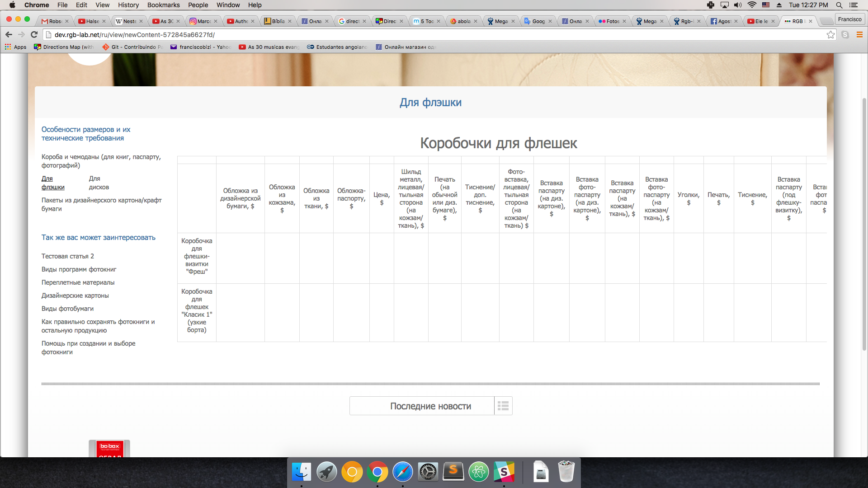
Task: Open the History menu
Action: [x=128, y=5]
